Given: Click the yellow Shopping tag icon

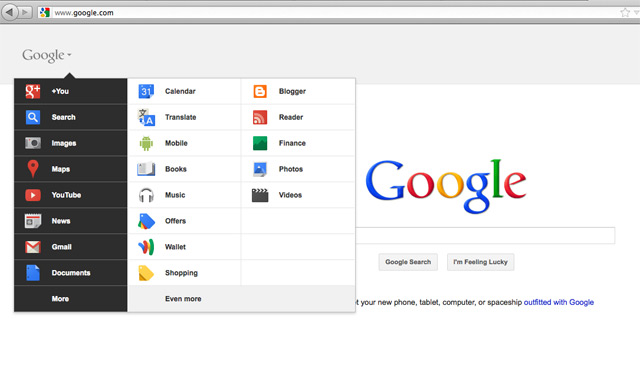Looking at the screenshot, I should click(x=146, y=273).
